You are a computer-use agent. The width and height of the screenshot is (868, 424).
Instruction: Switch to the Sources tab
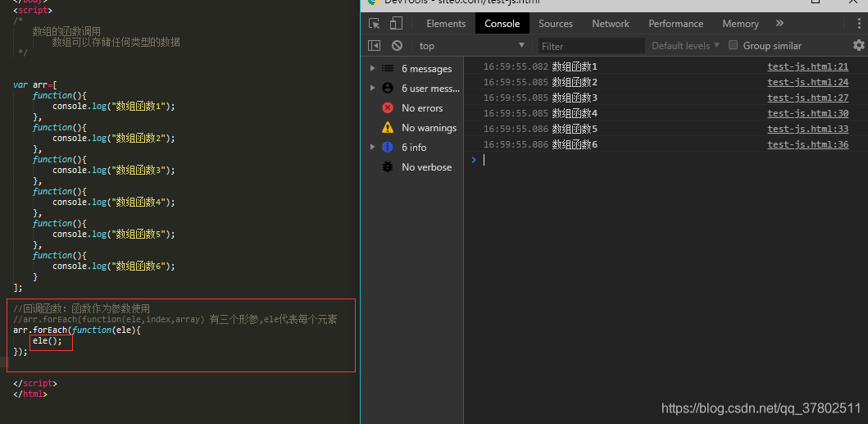[x=555, y=23]
